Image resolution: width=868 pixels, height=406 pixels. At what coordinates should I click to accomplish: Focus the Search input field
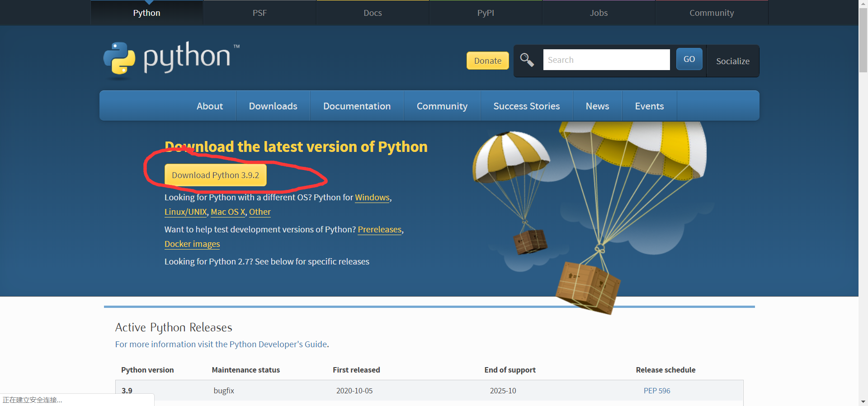[x=606, y=60]
